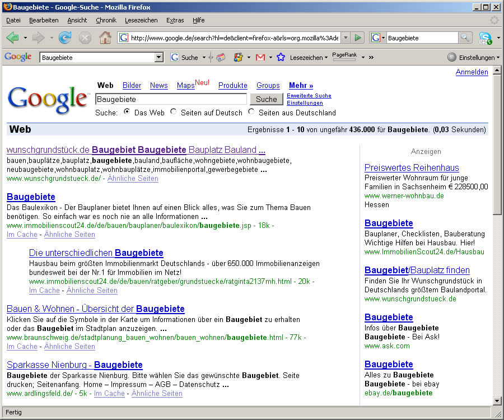The height and width of the screenshot is (420, 504).
Task: Switch to the Maps search tab
Action: (186, 86)
